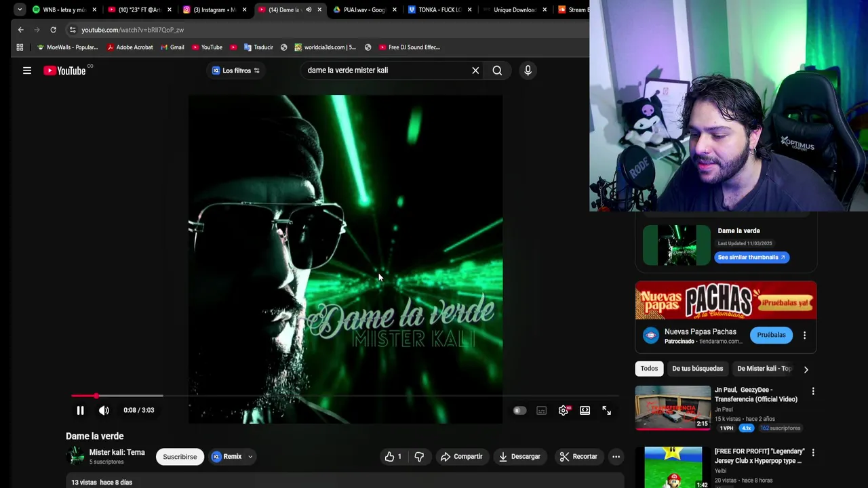Open the Los filtros extension button
This screenshot has height=488, width=868.
coord(235,70)
